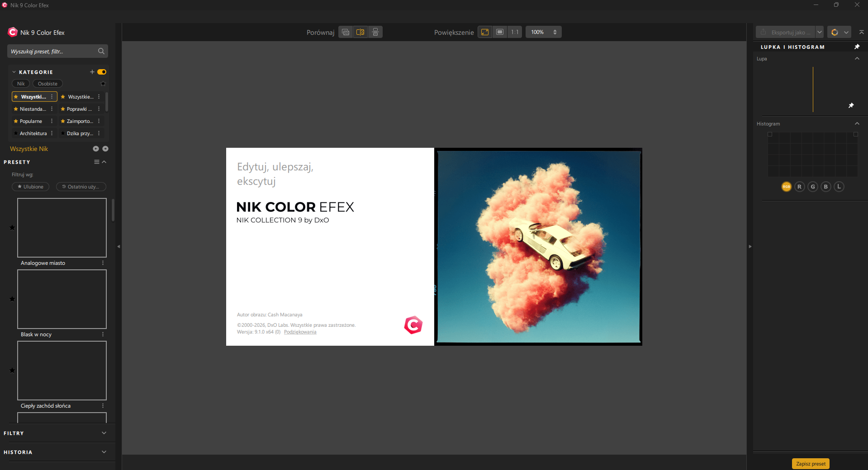Open the Eksportuj jako dropdown arrow
Image resolution: width=868 pixels, height=470 pixels.
coord(819,32)
